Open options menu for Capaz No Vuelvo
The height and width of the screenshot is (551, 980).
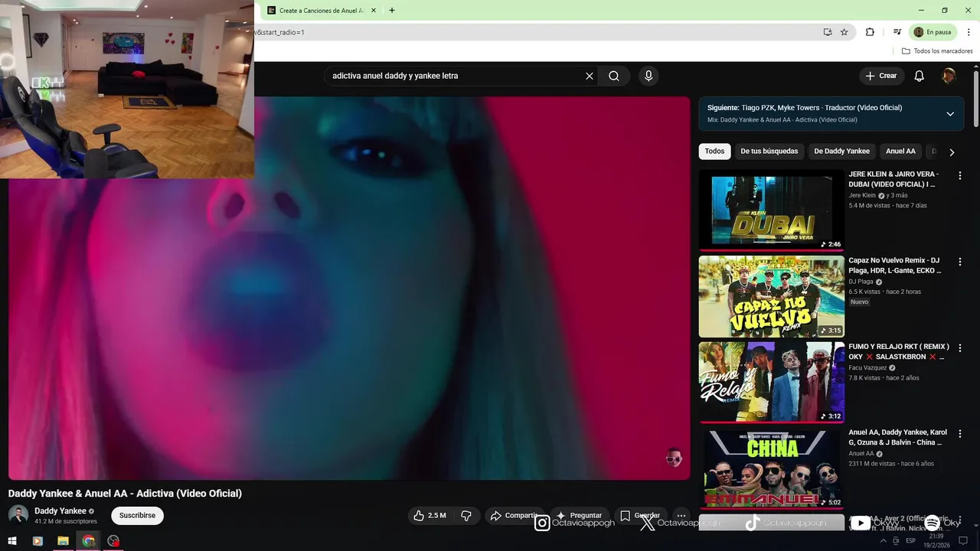click(x=960, y=262)
